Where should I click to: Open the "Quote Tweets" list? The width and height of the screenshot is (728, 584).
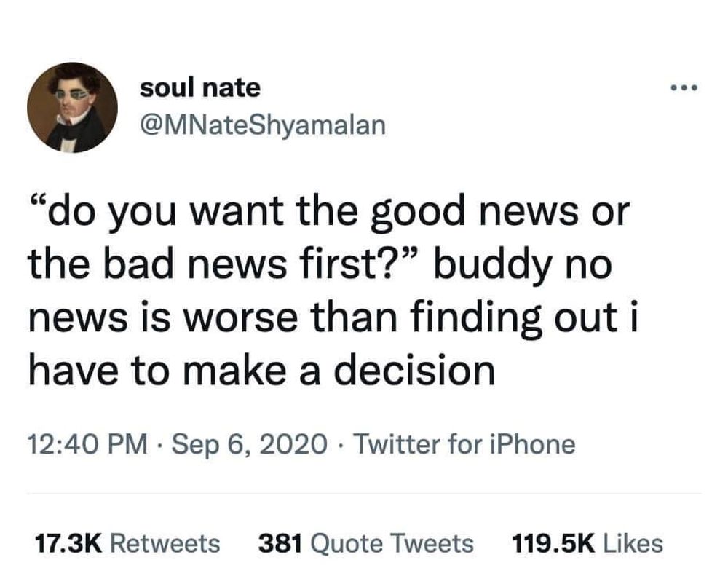pos(392,543)
